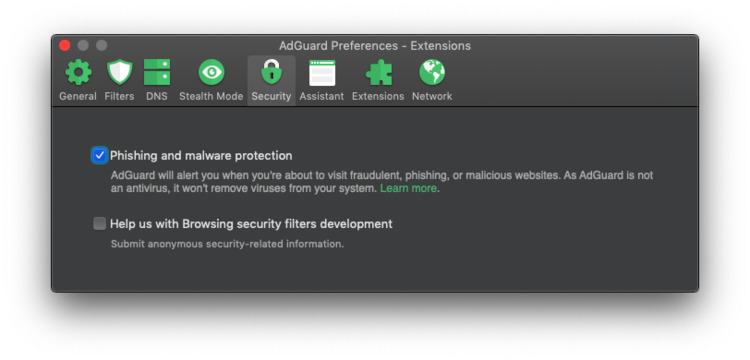Click the Phishing and malware protection label
750x360 pixels.
(x=201, y=156)
